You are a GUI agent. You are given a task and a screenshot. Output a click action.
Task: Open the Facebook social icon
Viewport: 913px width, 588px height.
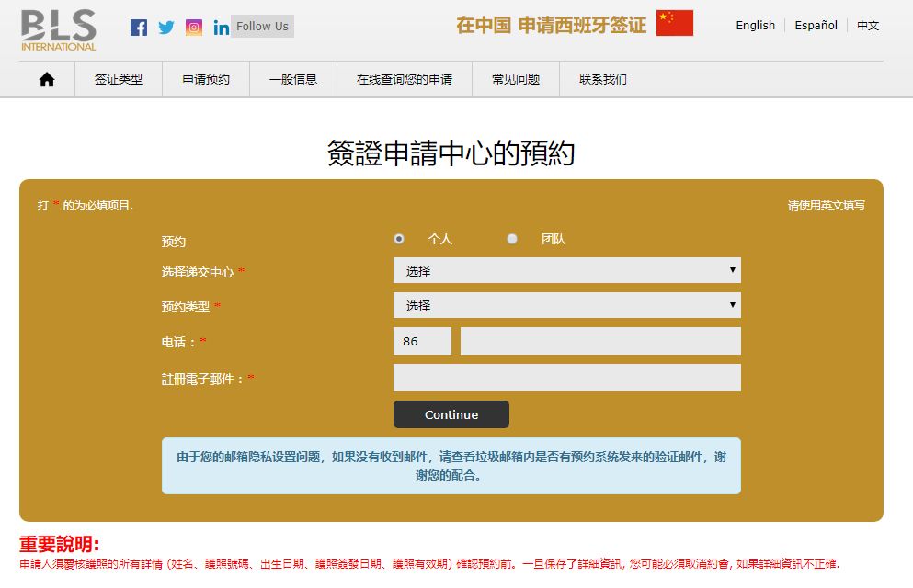pos(139,28)
